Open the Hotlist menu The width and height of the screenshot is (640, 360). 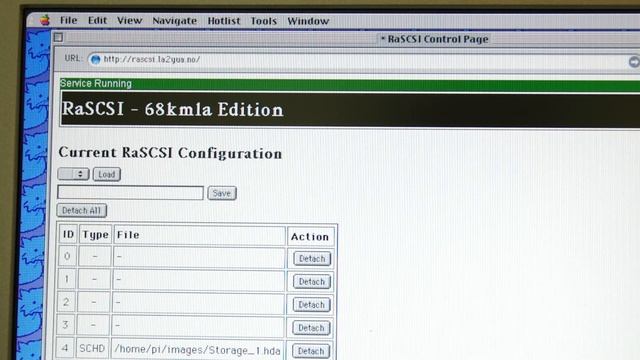tap(224, 21)
